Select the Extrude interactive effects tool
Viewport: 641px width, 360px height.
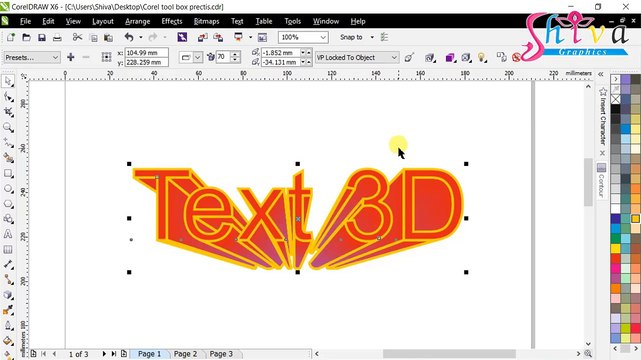8,295
